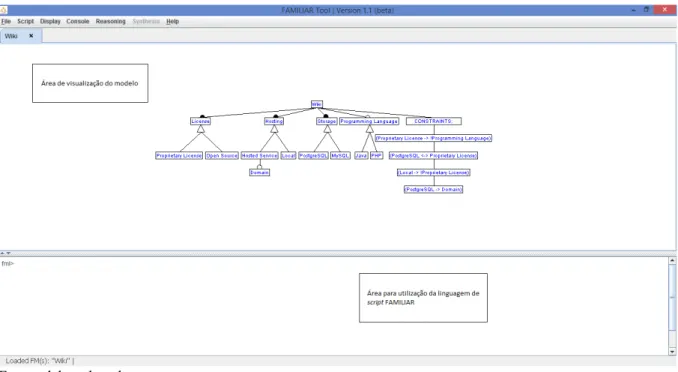Open the Help menu
678x372 pixels.
click(x=173, y=21)
